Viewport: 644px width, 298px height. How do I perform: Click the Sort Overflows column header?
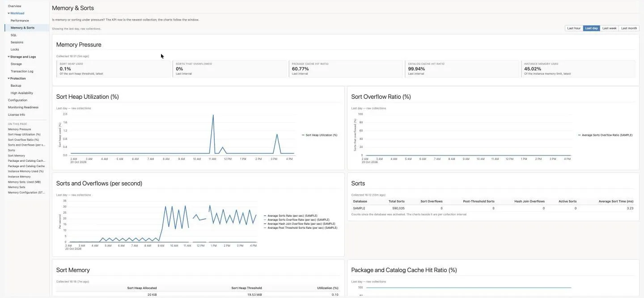432,201
